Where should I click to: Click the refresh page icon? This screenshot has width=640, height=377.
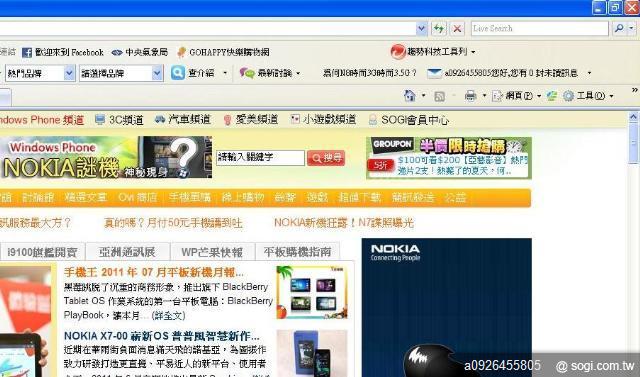(x=439, y=29)
